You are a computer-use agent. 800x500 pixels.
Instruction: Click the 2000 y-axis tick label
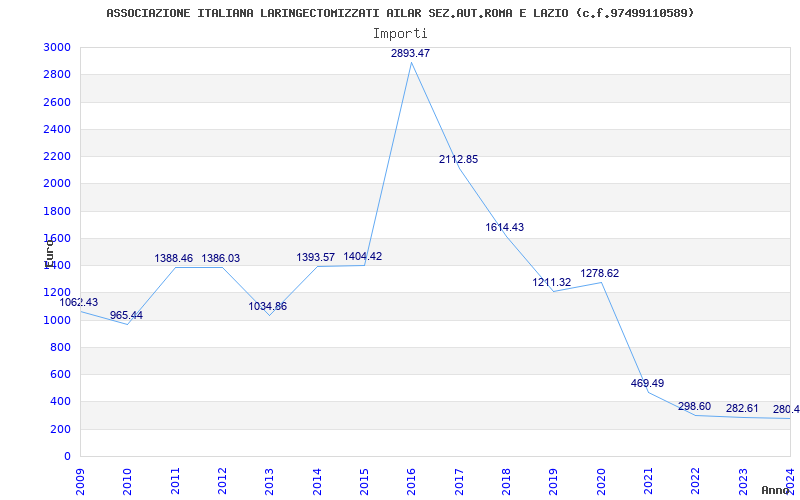57,184
